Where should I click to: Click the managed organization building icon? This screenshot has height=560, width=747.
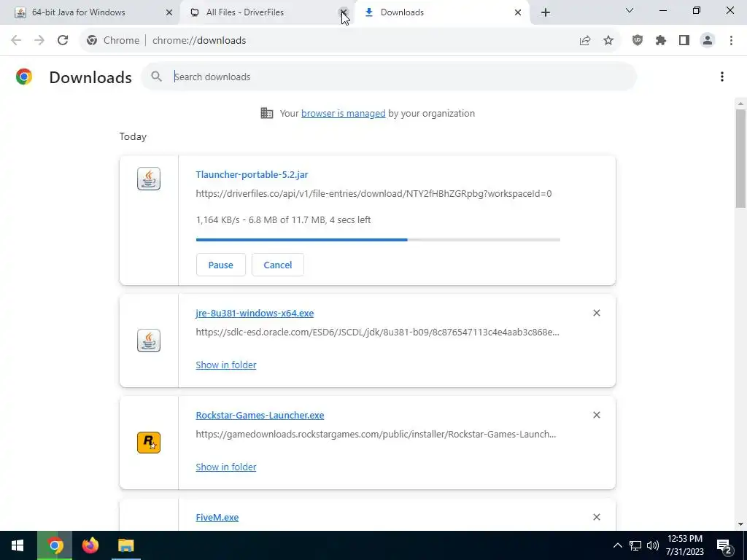pos(267,113)
